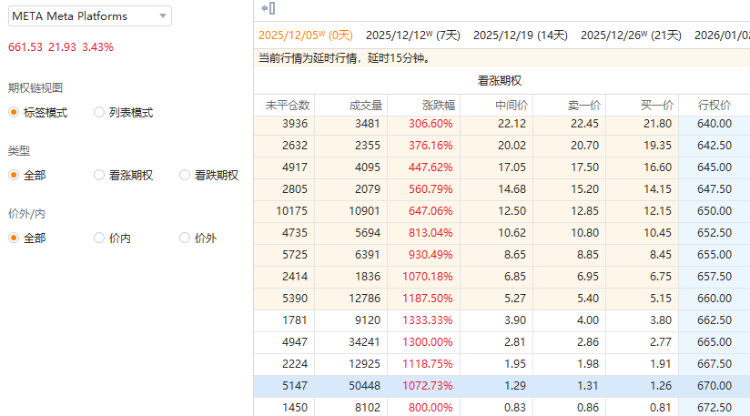Select 标签模式 view radio button
Screen dimensions: 750x416
click(13, 112)
